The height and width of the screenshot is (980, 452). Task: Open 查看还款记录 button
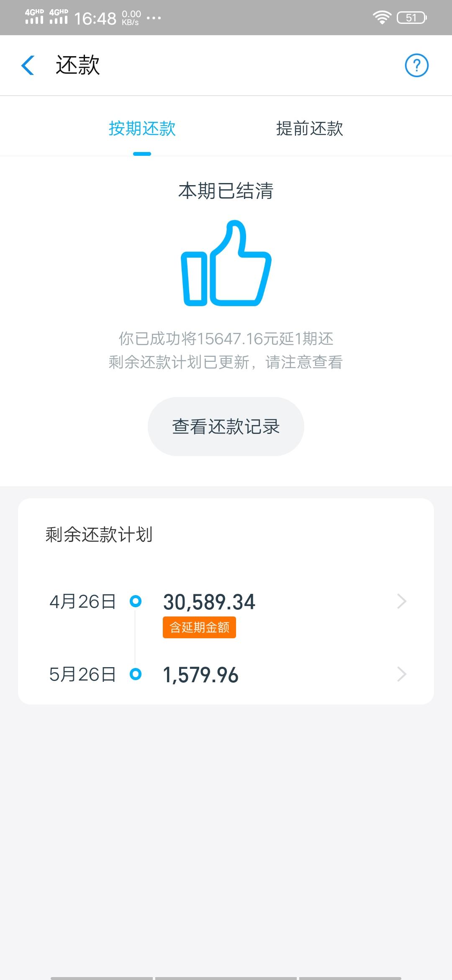coord(226,426)
